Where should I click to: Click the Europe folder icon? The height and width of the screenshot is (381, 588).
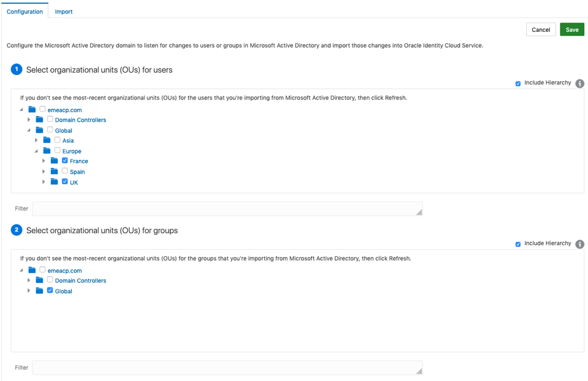(x=47, y=151)
